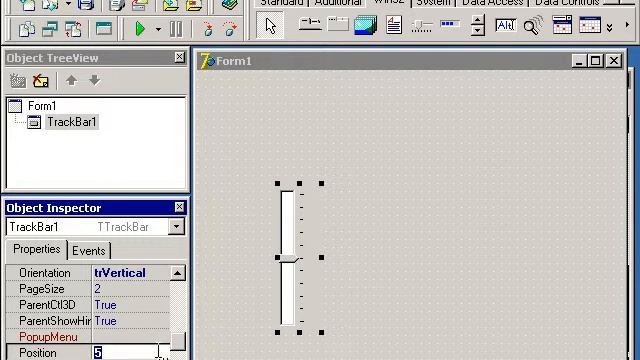Switch to the Standard palette tab

click(281, 3)
